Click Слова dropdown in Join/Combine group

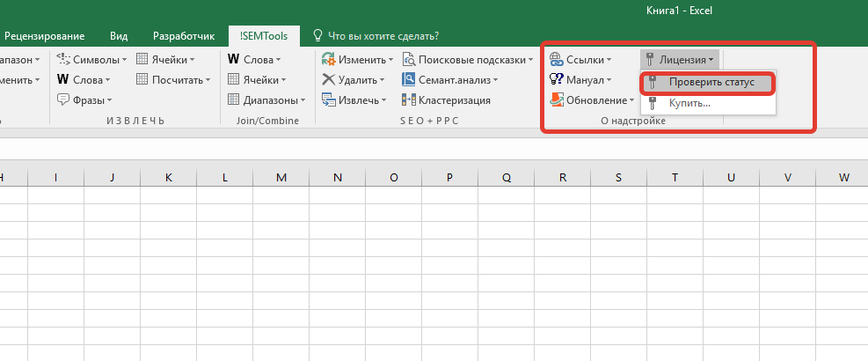(x=254, y=59)
